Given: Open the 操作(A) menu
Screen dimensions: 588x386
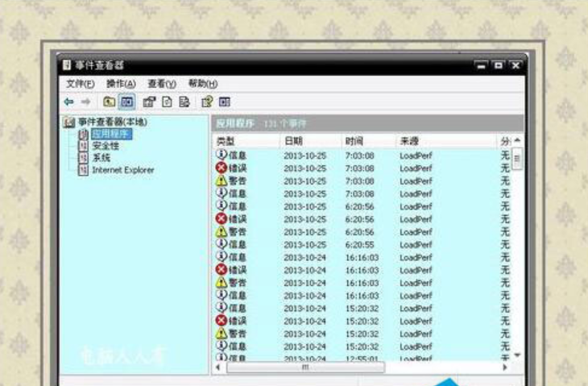Looking at the screenshot, I should pyautogui.click(x=121, y=84).
